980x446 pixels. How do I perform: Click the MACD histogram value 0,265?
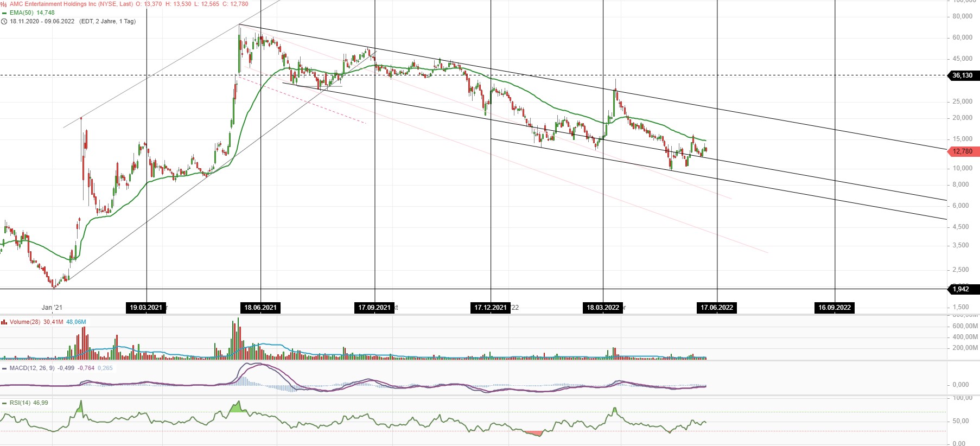[105, 368]
